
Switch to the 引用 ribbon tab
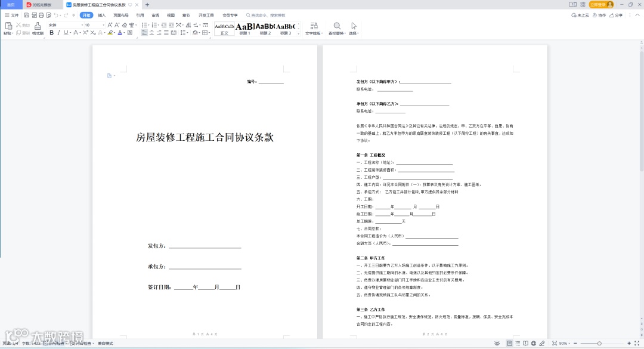click(140, 15)
